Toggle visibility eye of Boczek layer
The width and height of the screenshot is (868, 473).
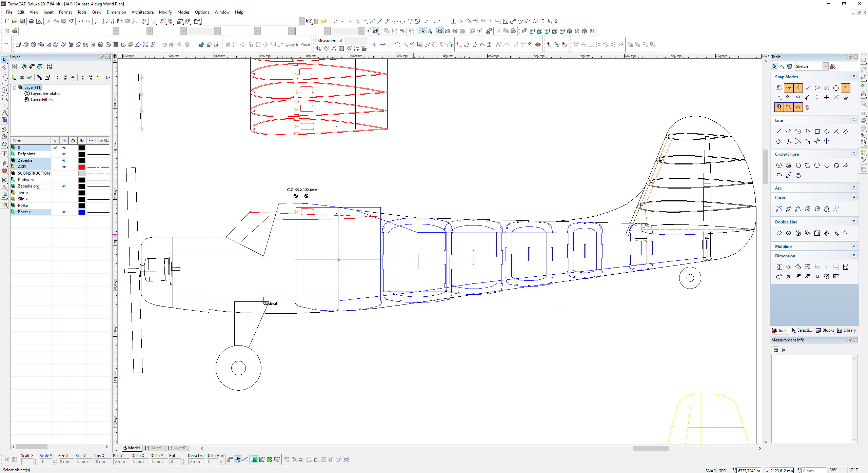pos(64,212)
